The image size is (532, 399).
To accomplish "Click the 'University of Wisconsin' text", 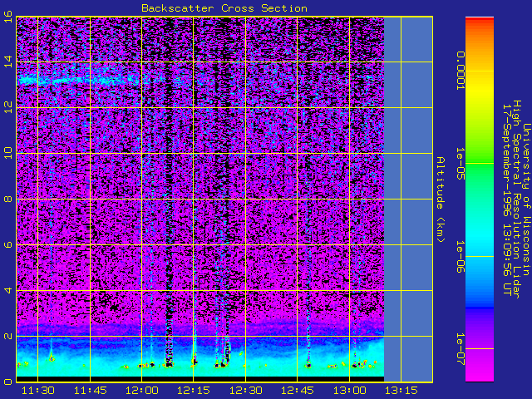I will 526,199.
